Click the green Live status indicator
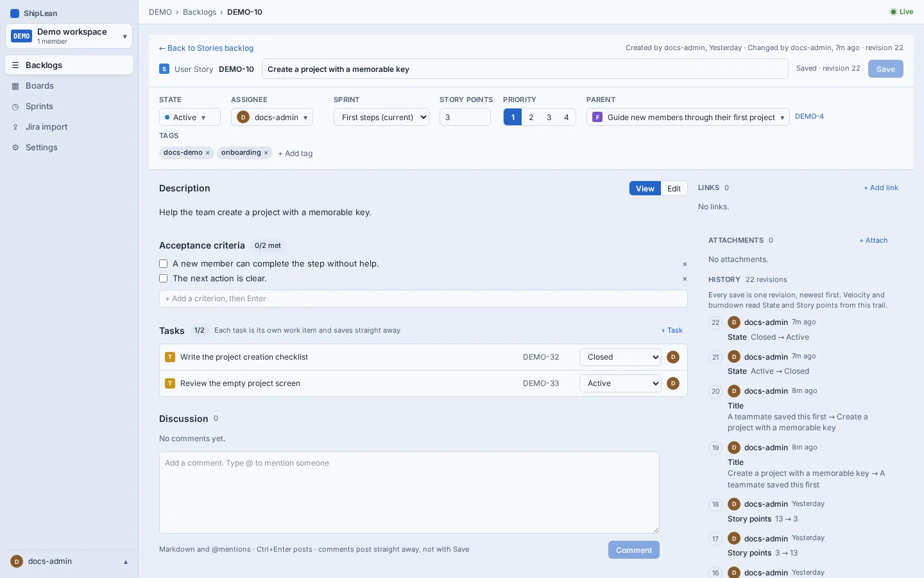 pyautogui.click(x=902, y=12)
